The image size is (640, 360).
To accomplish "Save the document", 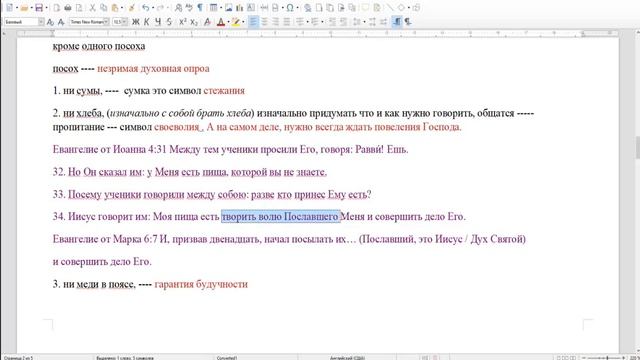I will tap(39, 8).
